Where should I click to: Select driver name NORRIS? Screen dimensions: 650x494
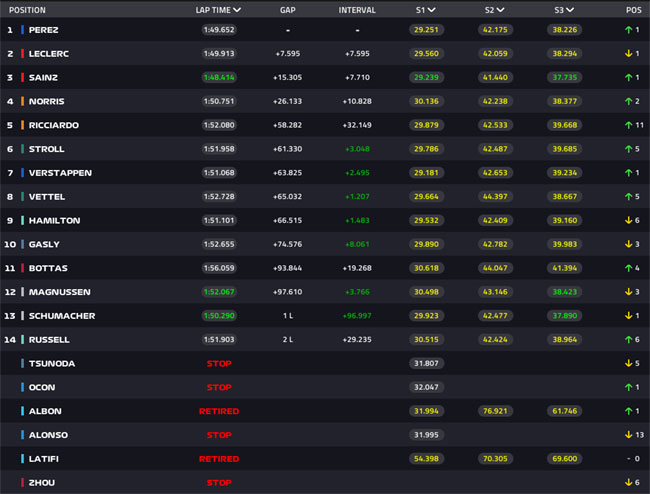click(46, 101)
